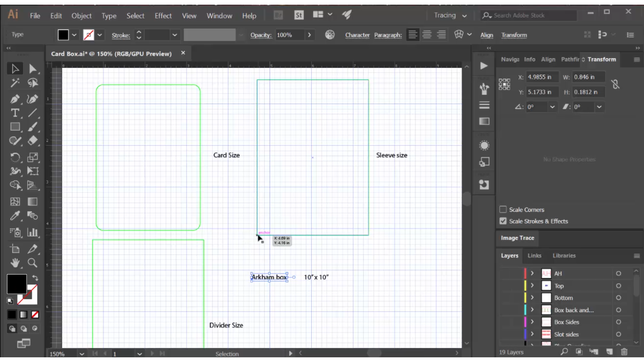Image resolution: width=644 pixels, height=362 pixels.
Task: Select the Eyedropper tool
Action: click(15, 216)
